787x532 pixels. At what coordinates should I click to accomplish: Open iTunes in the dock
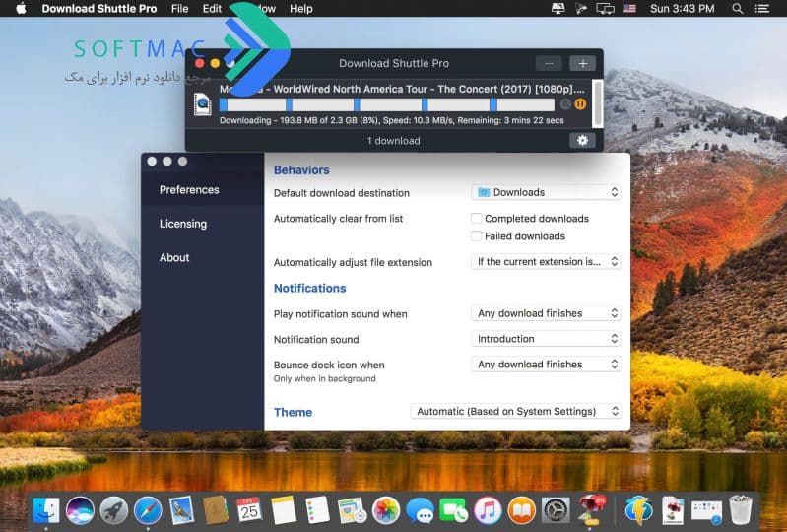click(488, 511)
